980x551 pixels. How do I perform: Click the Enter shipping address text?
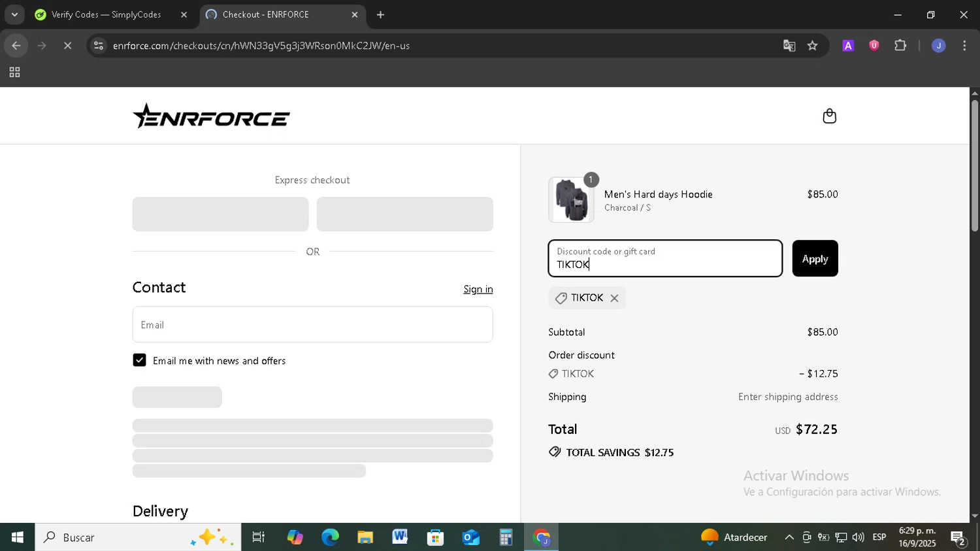coord(788,397)
